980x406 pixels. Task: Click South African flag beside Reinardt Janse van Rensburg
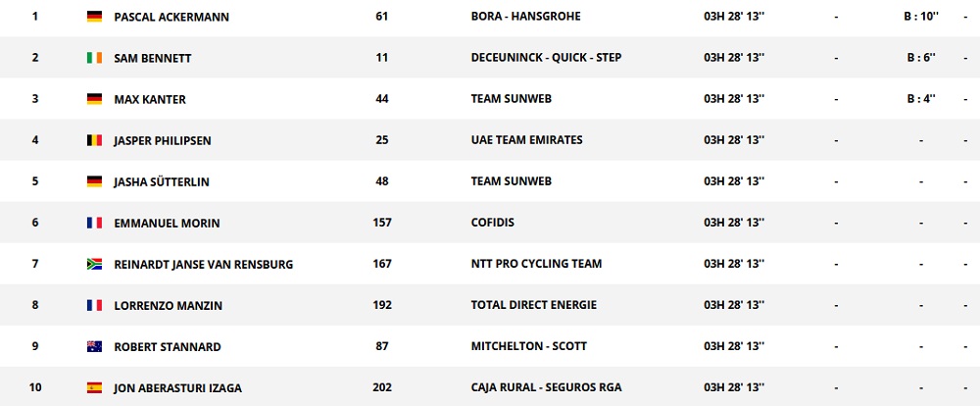pos(94,265)
